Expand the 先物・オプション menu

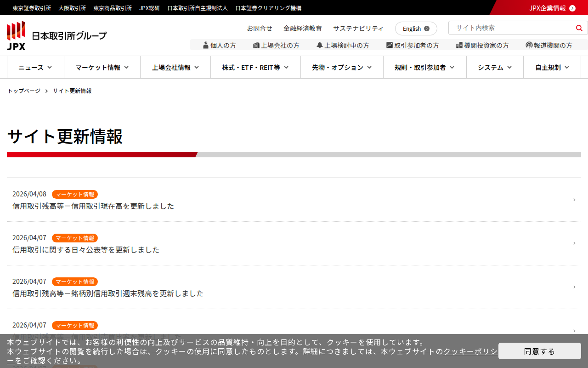[342, 68]
